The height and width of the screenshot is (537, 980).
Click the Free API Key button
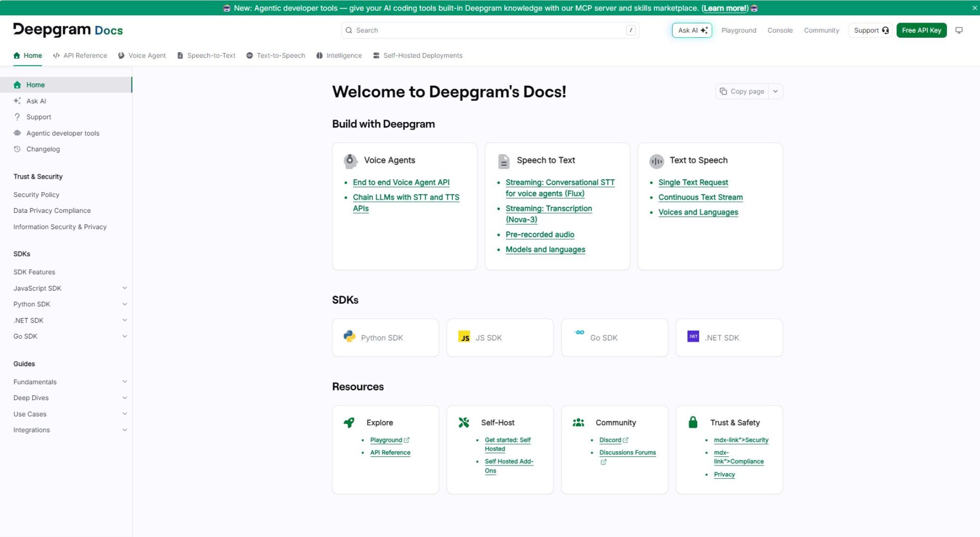[921, 30]
